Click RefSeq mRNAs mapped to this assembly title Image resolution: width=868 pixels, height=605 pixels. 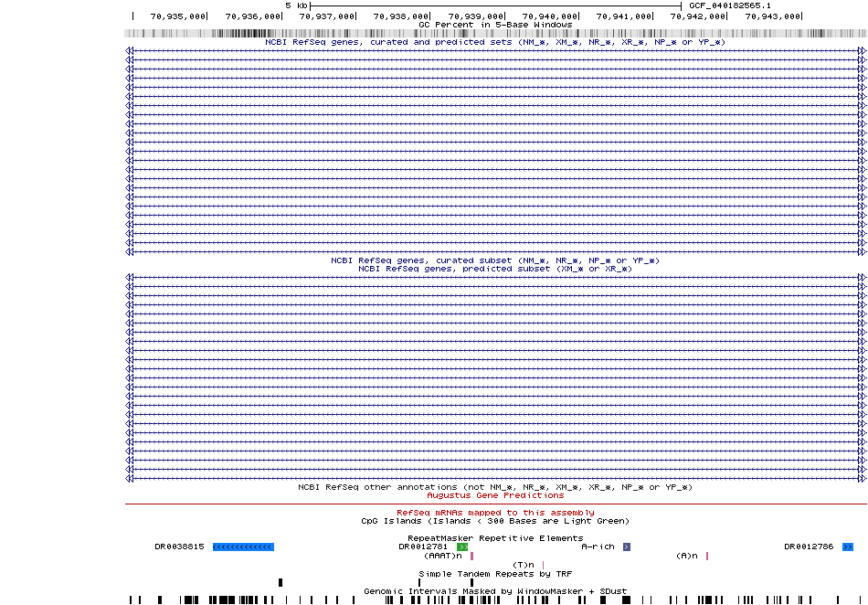pyautogui.click(x=495, y=513)
